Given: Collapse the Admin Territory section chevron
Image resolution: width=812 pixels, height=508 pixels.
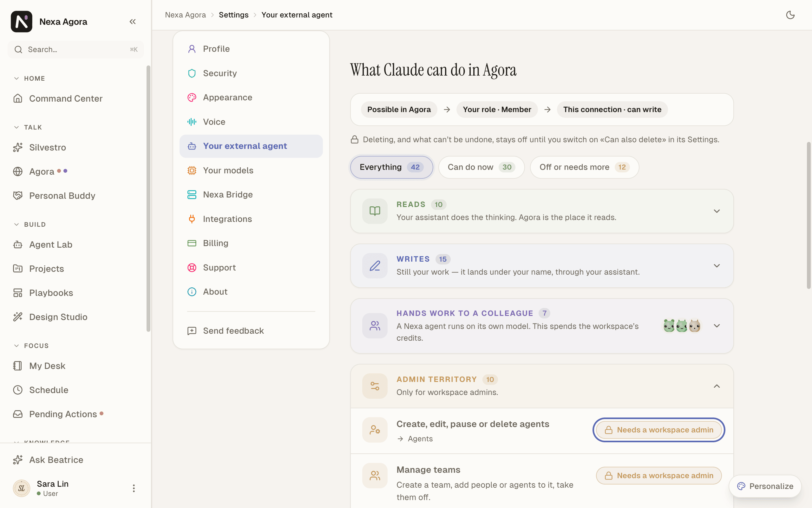Looking at the screenshot, I should coord(717,386).
